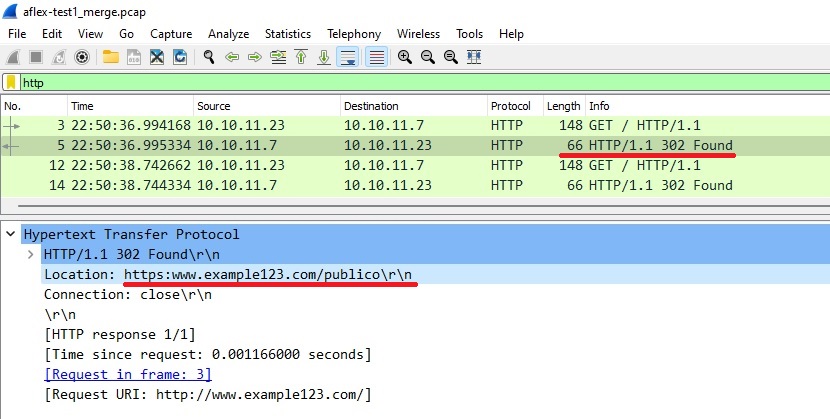Click the Find a packet magnifier icon
The height and width of the screenshot is (419, 830).
pyautogui.click(x=209, y=57)
